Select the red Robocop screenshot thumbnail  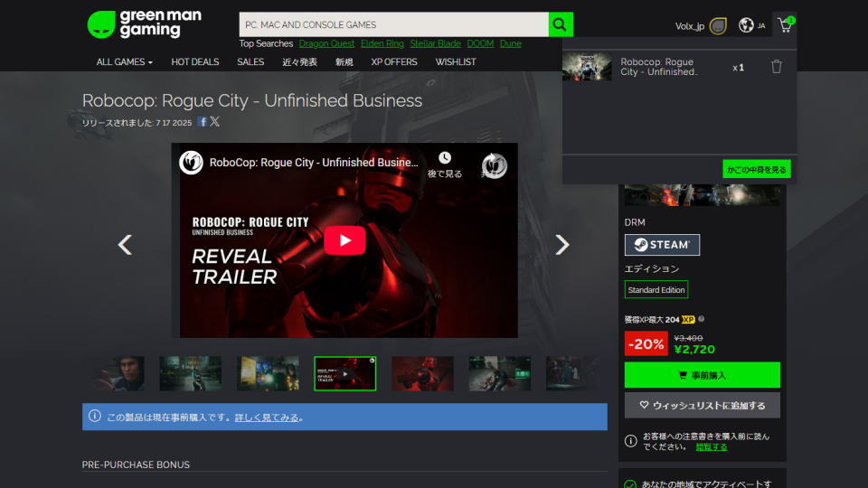tap(422, 373)
